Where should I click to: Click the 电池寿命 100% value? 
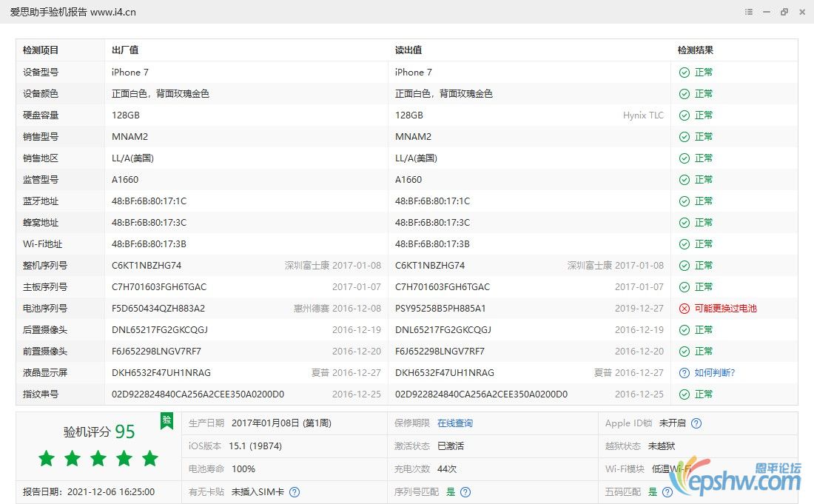[243, 468]
